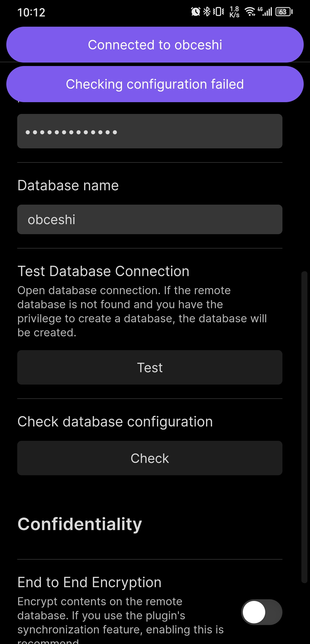Image resolution: width=310 pixels, height=644 pixels.
Task: Tap the Bluetooth status icon
Action: coord(207,11)
